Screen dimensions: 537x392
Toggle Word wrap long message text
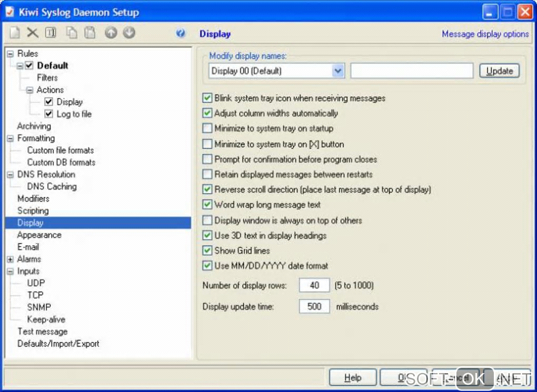(207, 204)
